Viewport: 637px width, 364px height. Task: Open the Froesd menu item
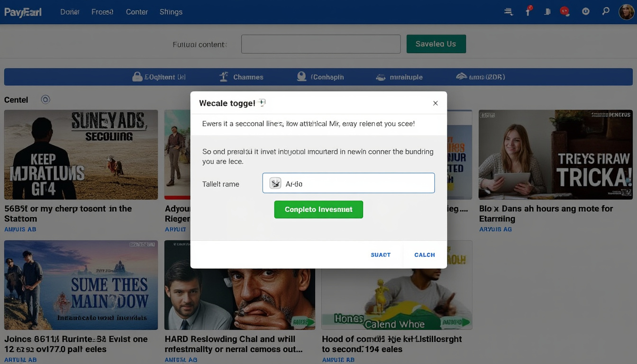pyautogui.click(x=102, y=12)
